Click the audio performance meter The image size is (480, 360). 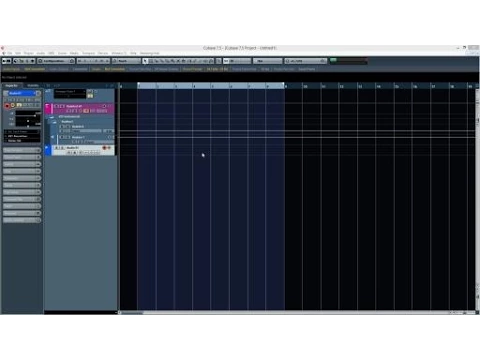click(x=348, y=61)
